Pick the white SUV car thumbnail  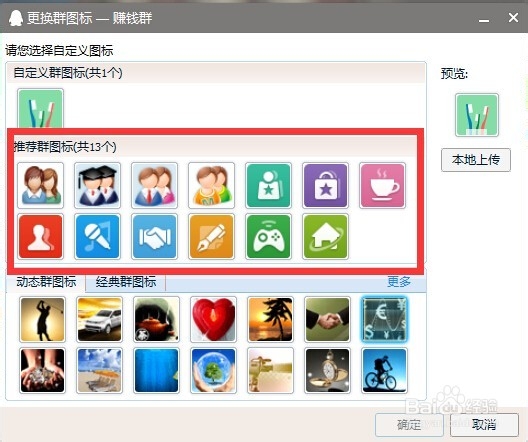(99, 319)
